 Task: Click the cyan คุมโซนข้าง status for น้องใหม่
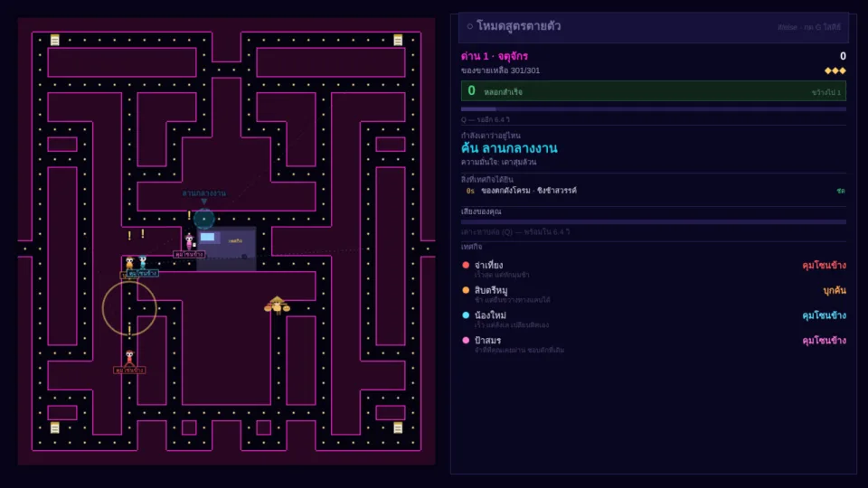tap(824, 315)
